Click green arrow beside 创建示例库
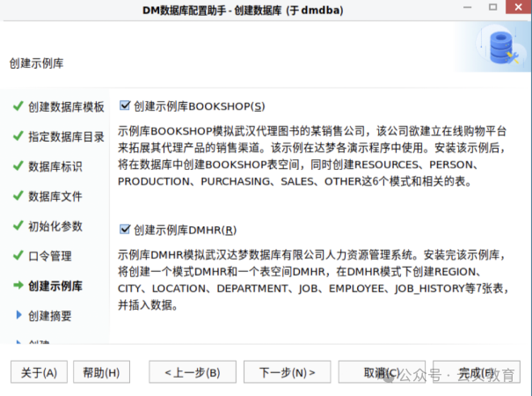This screenshot has width=532, height=396. pyautogui.click(x=18, y=285)
